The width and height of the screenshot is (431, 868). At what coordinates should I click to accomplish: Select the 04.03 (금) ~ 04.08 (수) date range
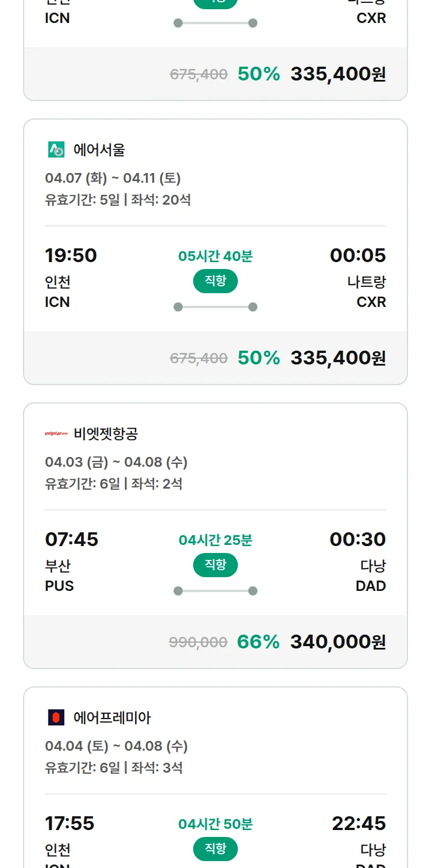[116, 462]
